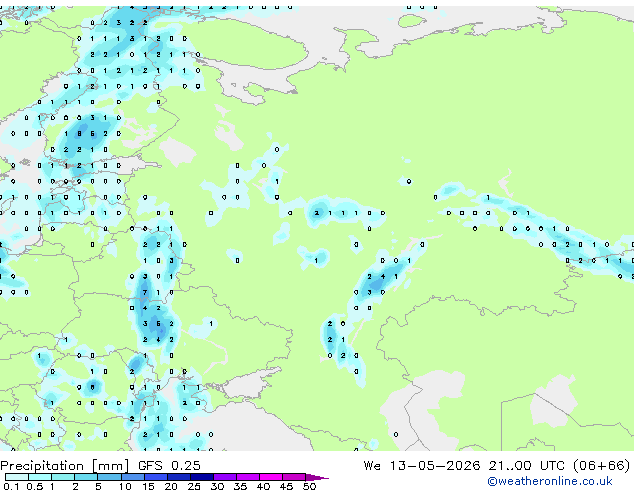
Task: Choose the 40–45 mm magenta legend swatch
Action: coord(271,477)
